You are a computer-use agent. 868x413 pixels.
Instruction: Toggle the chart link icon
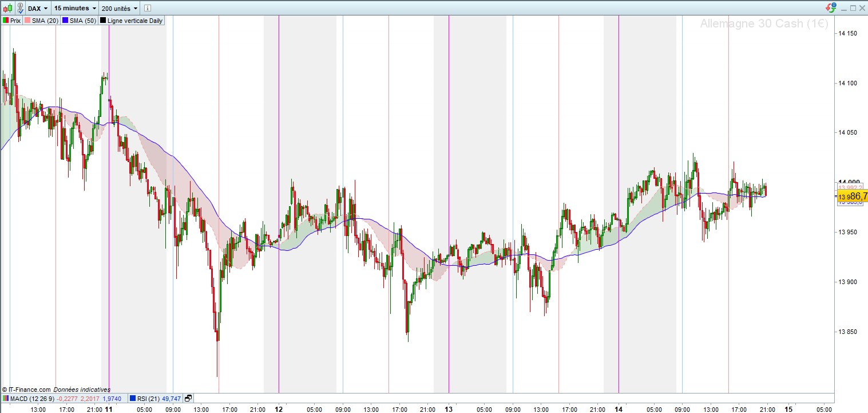click(20, 8)
